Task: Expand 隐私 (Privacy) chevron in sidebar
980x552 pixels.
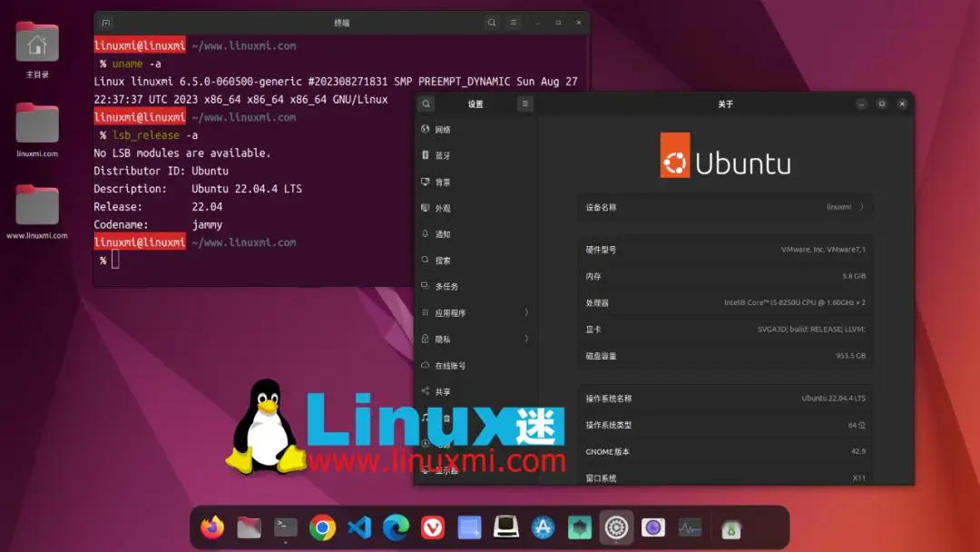Action: [526, 339]
